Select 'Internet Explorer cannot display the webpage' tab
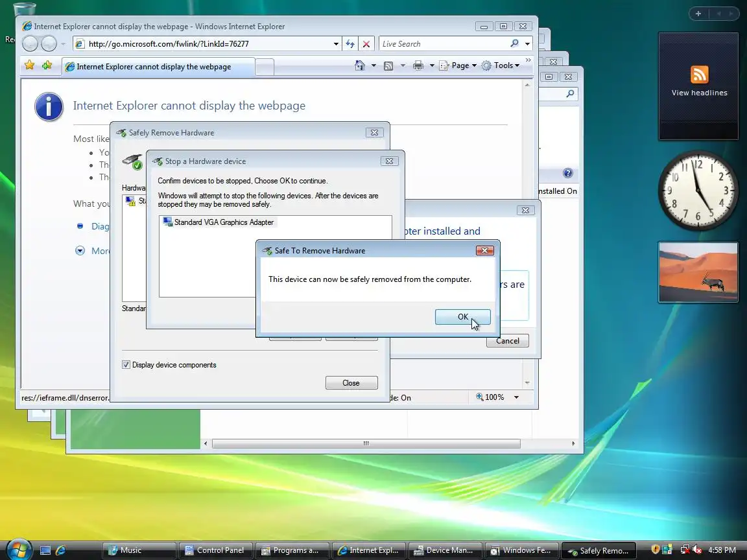This screenshot has height=560, width=747. tap(158, 67)
